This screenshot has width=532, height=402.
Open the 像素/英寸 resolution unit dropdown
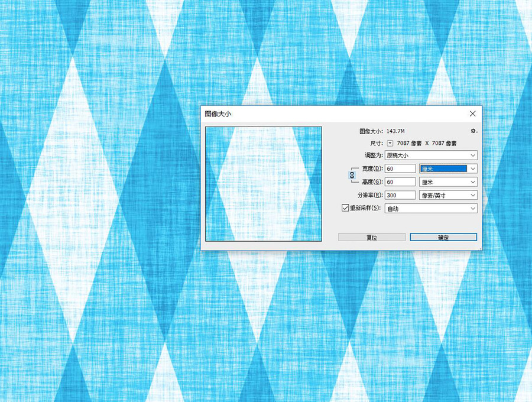point(448,196)
